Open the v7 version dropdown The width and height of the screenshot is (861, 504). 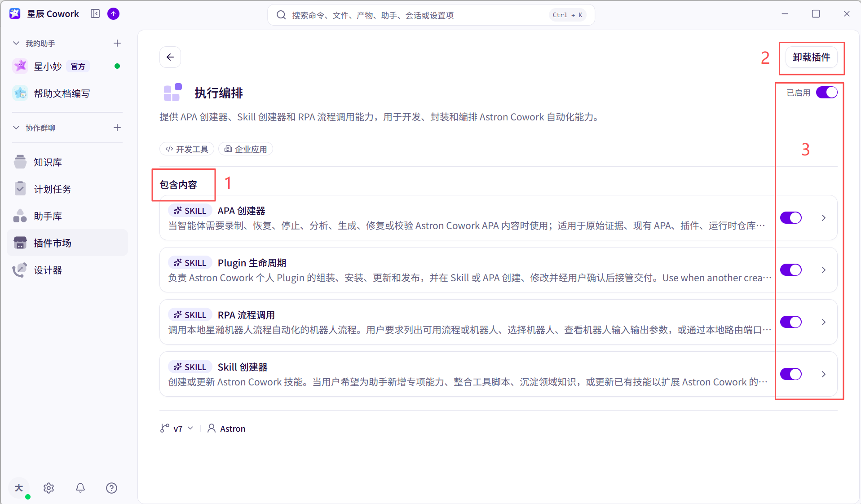(x=177, y=428)
